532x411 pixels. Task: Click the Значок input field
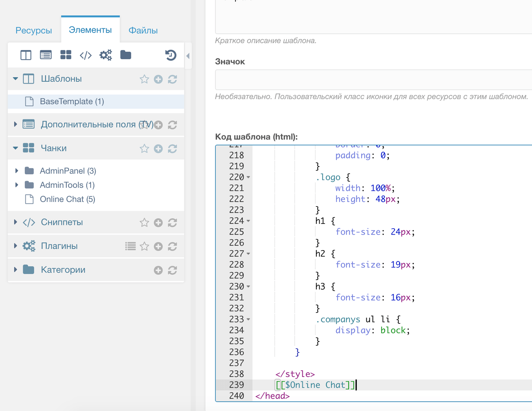(373, 80)
